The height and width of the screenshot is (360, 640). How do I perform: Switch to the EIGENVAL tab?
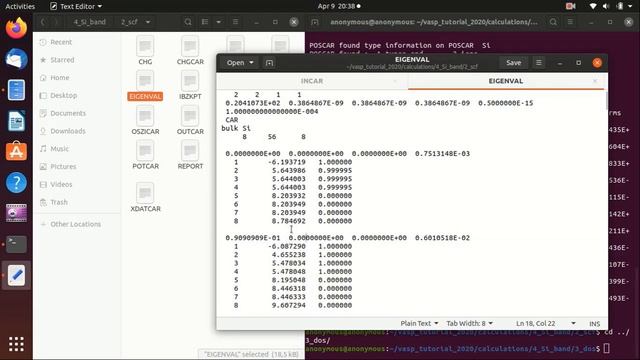coord(506,81)
